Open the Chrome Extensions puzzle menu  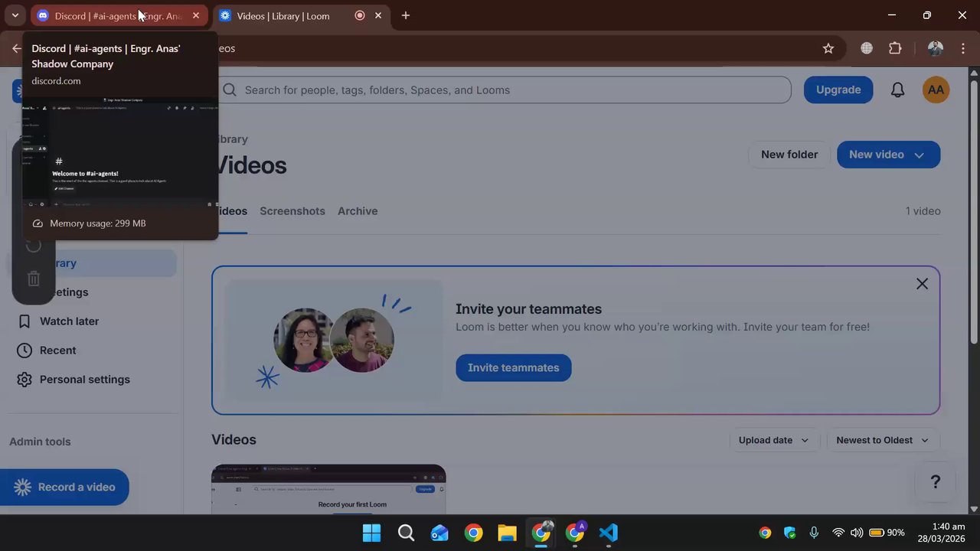(895, 48)
